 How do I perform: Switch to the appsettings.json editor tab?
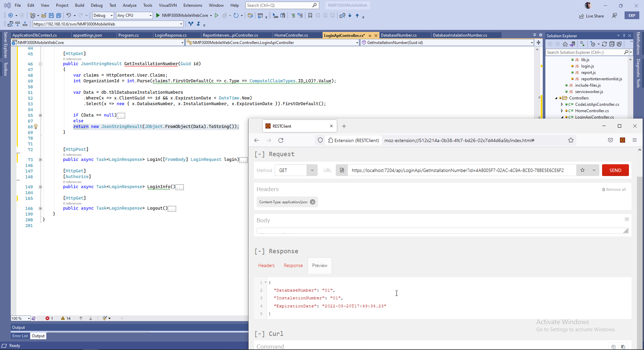pos(88,35)
